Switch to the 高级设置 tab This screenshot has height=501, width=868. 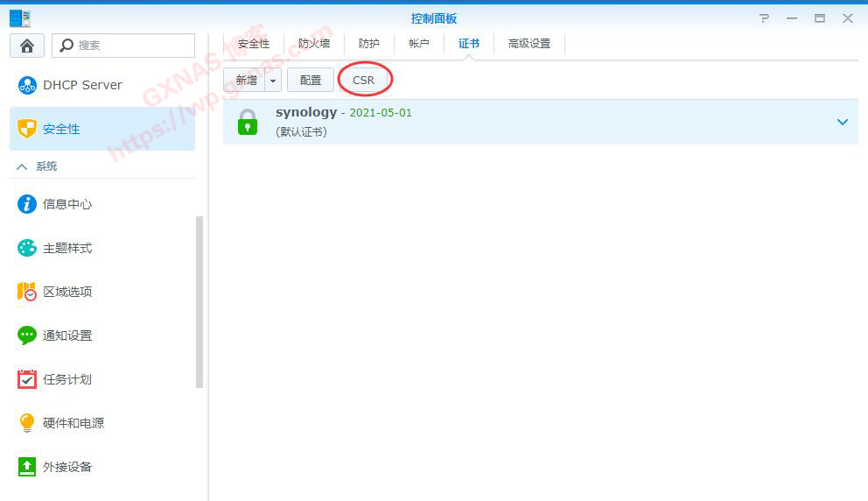(528, 43)
